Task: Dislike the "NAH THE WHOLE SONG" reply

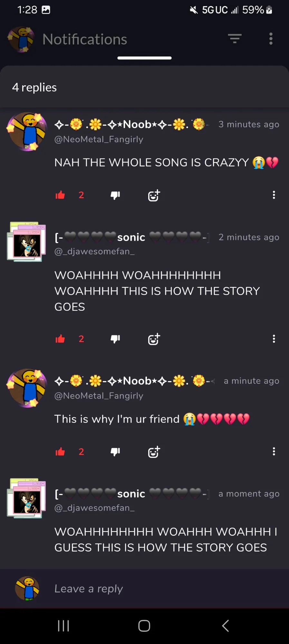Action: (115, 195)
